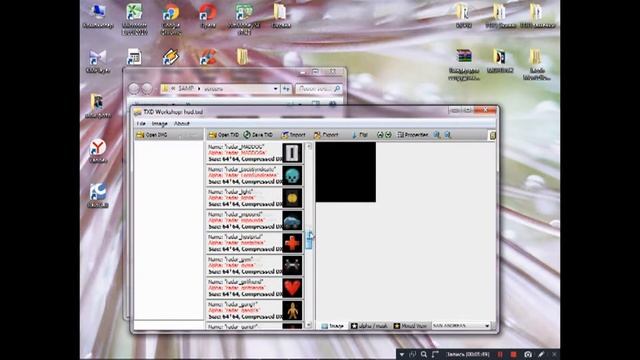Click the Open TXD toolbar button
This screenshot has width=640, height=360.
223,135
